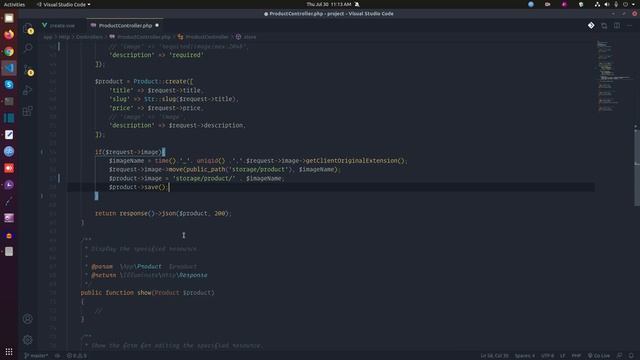Viewport: 640px width, 360px height.
Task: Open editor More Actions ellipsis
Action: (629, 25)
